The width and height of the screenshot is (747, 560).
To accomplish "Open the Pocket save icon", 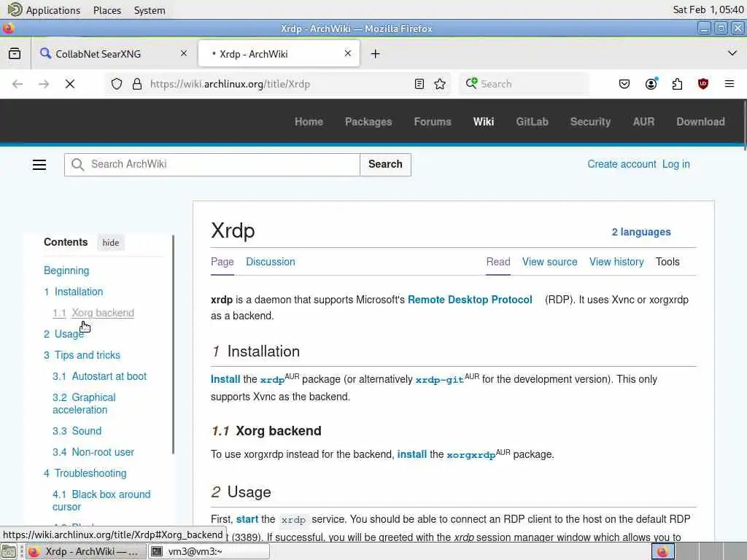I will [x=624, y=85].
